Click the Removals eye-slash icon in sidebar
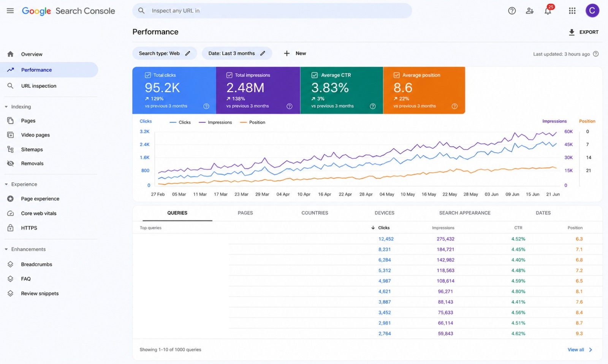This screenshot has width=608, height=364. tap(11, 164)
